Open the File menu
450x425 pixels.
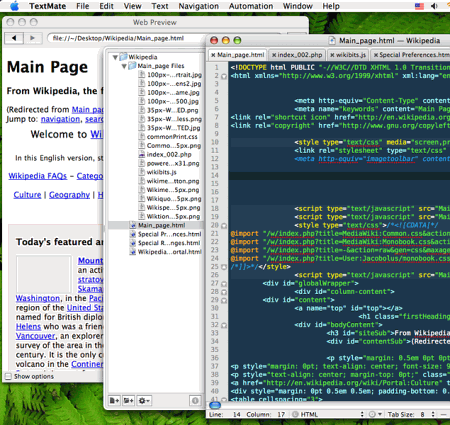pos(82,6)
